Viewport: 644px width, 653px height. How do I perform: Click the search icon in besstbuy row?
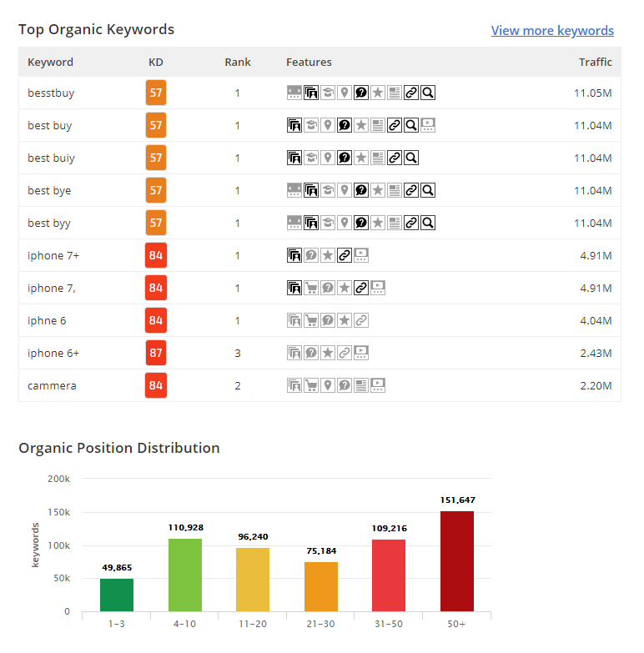[428, 93]
